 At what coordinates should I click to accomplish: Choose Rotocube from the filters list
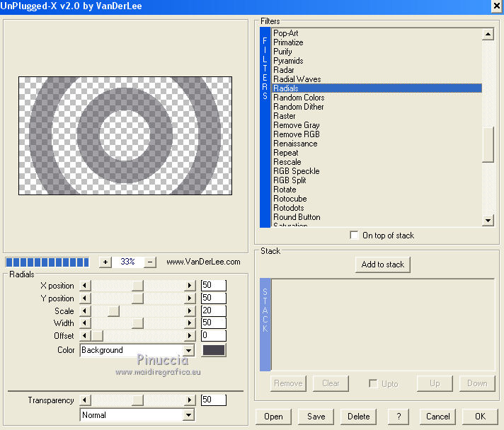290,199
